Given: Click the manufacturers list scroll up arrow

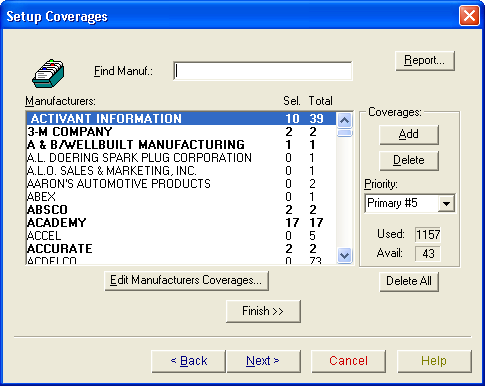Looking at the screenshot, I should coord(344,120).
